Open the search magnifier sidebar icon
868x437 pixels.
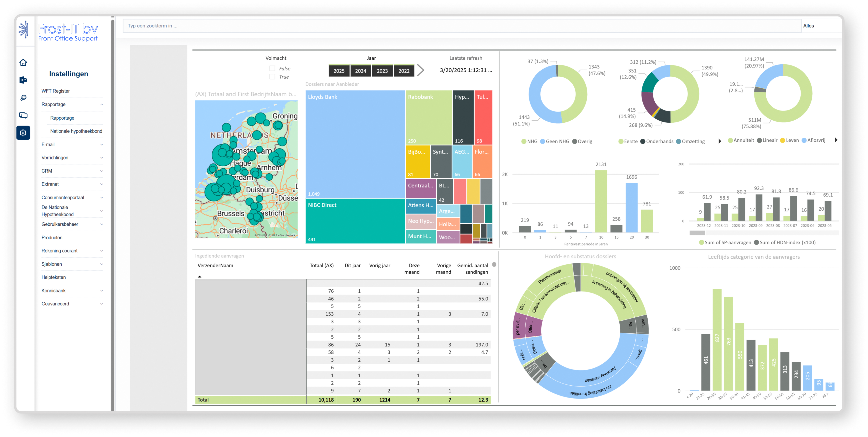(x=23, y=98)
